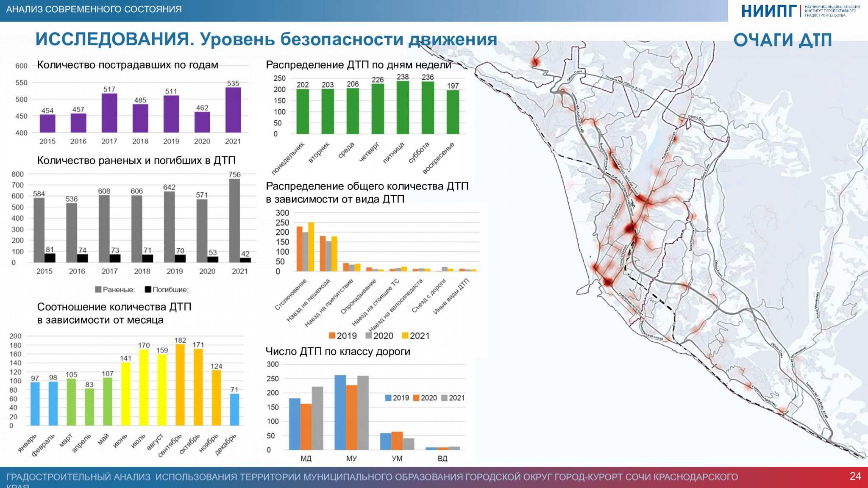This screenshot has height=488, width=868.
Task: Click the purple 2021 bar in victims chart
Action: point(233,110)
